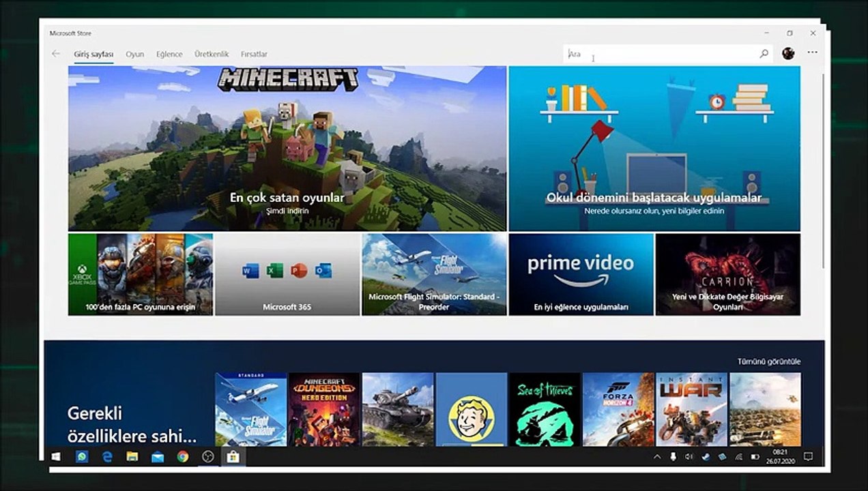Screen dimensions: 868x491
Task: Open the Windows Start menu
Action: (56, 456)
